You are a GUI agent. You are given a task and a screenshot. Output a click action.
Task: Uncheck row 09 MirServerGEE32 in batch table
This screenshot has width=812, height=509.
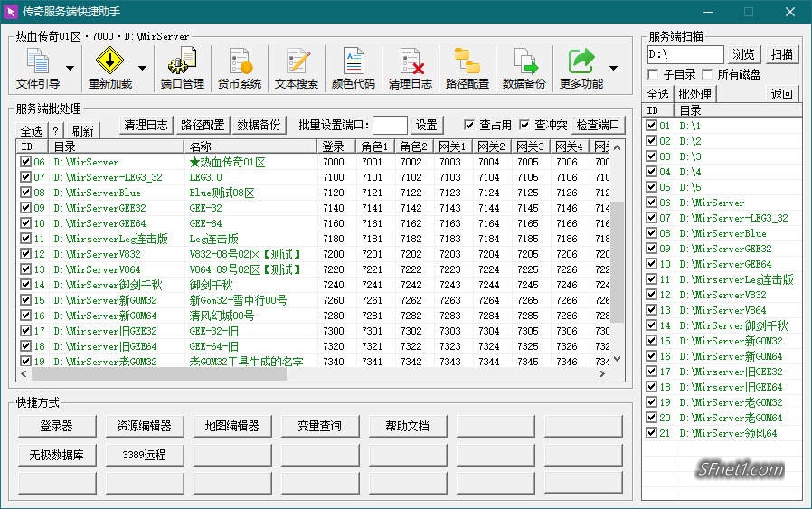[25, 208]
